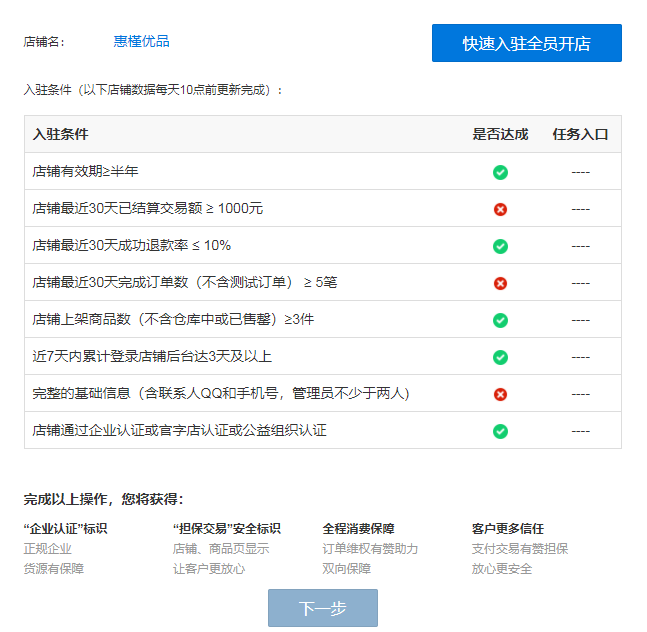Click green check icon for 店铺有效期≥半年
This screenshot has width=647, height=632.
click(500, 172)
